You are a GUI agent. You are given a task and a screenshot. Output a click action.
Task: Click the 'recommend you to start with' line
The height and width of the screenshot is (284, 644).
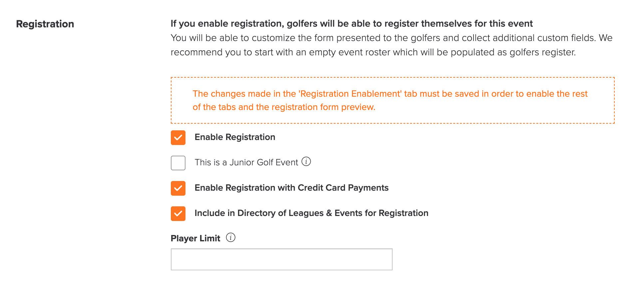point(373,52)
